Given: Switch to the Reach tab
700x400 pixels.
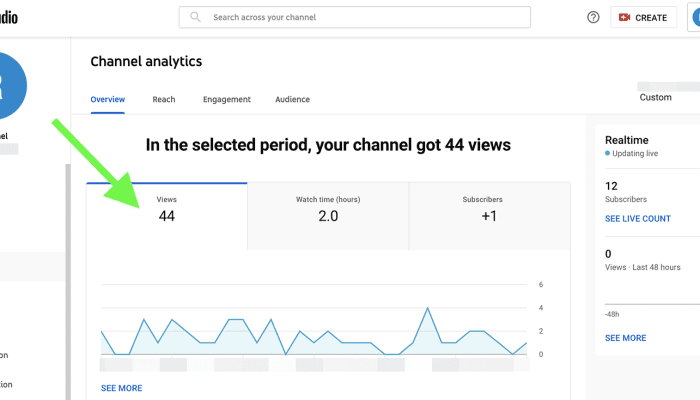Looking at the screenshot, I should (164, 100).
